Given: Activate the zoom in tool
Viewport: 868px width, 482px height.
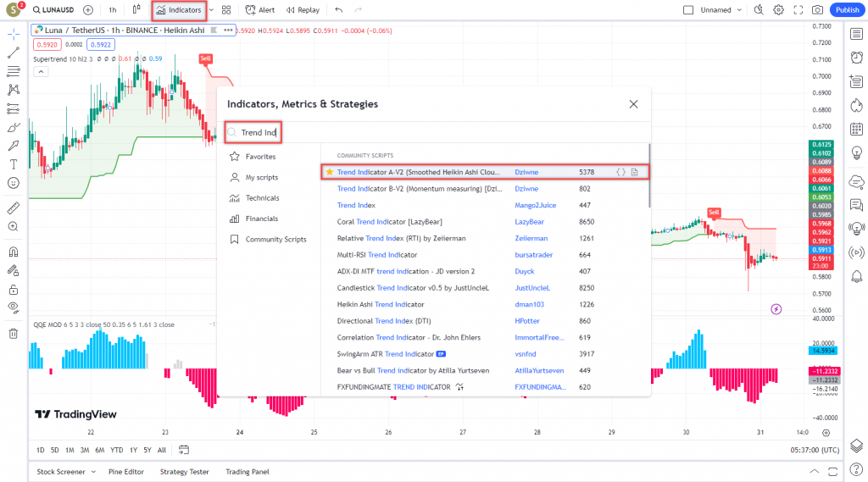Looking at the screenshot, I should tap(14, 227).
